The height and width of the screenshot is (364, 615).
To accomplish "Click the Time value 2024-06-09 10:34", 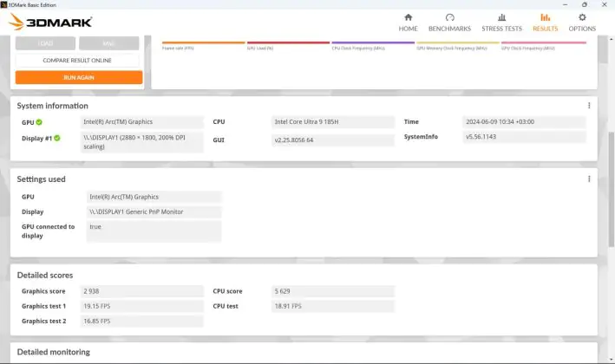I will coord(524,122).
